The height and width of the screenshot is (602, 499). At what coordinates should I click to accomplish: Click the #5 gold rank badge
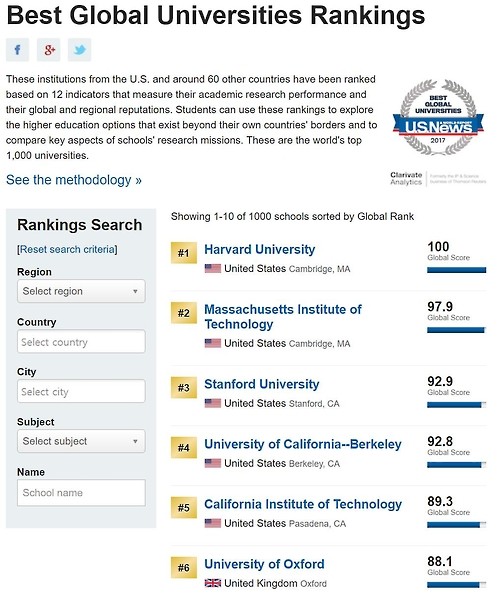click(x=184, y=508)
